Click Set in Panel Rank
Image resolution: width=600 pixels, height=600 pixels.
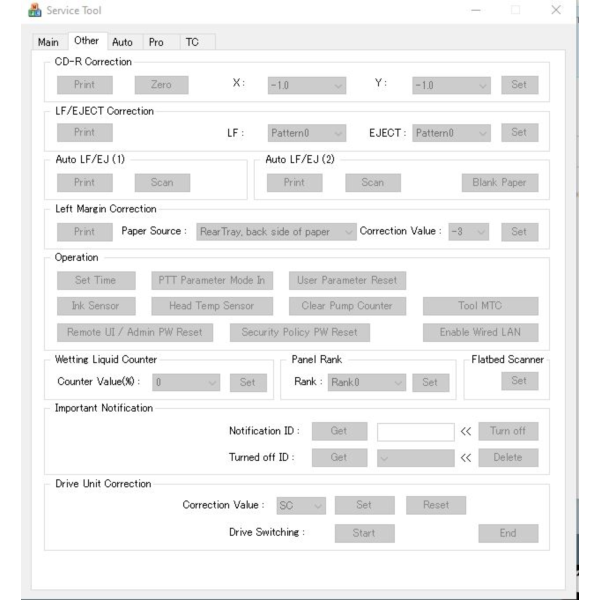[x=430, y=383]
